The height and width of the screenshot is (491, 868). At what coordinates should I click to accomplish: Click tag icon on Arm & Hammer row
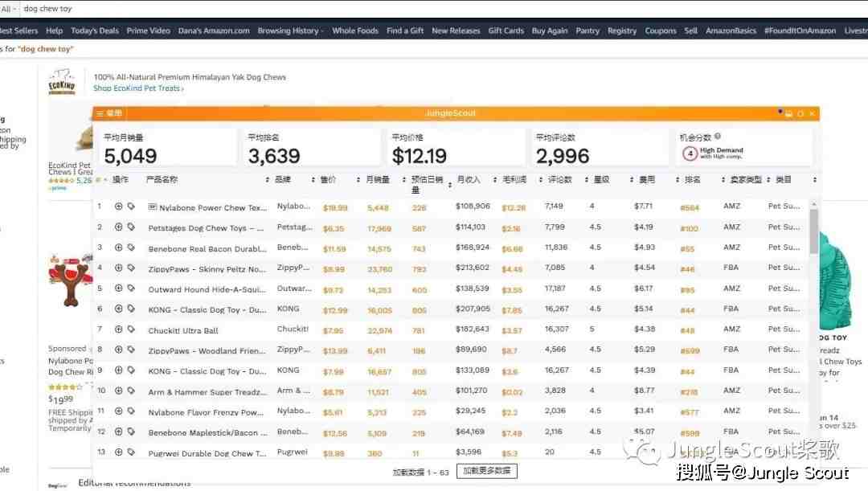coord(131,391)
